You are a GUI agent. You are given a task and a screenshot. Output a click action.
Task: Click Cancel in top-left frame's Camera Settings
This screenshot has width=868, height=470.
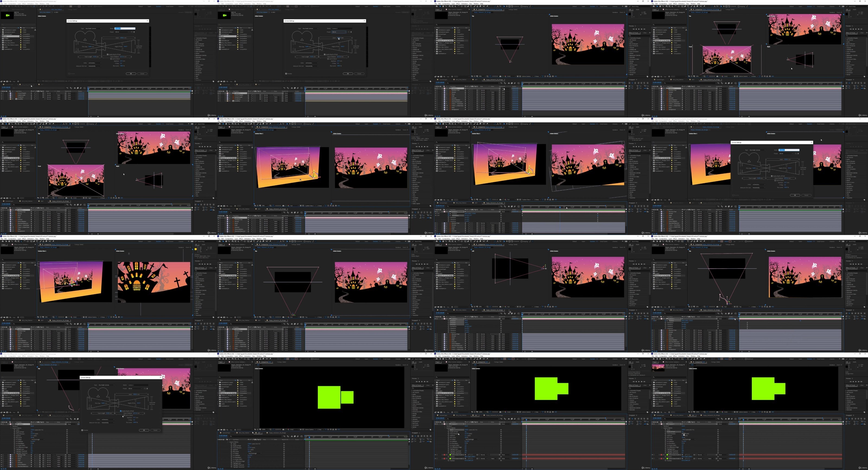click(142, 74)
